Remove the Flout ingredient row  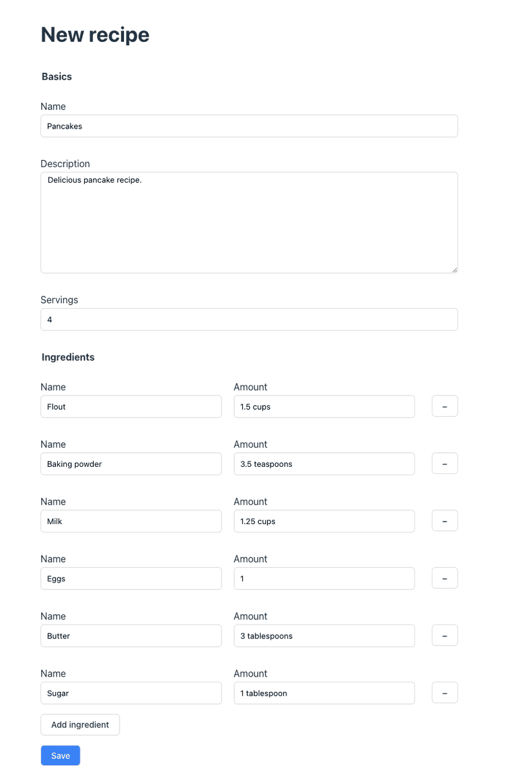pyautogui.click(x=445, y=406)
